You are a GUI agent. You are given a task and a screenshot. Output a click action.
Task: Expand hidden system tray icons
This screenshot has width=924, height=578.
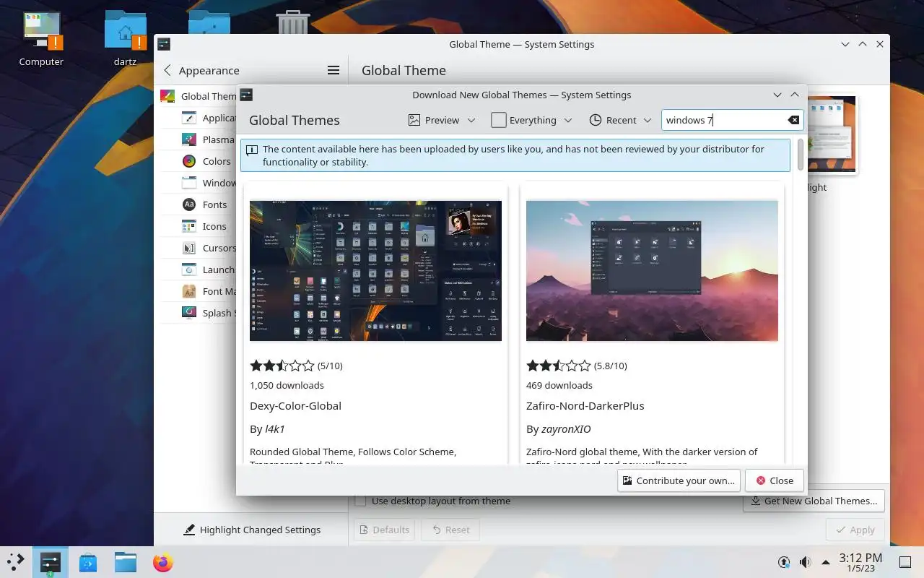[826, 562]
